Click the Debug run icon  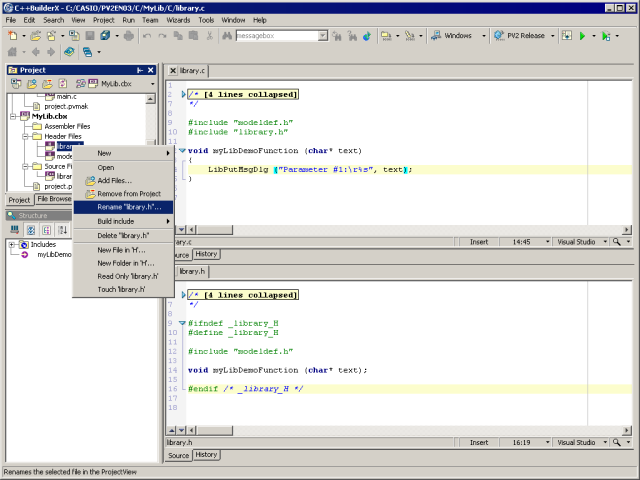pos(606,36)
